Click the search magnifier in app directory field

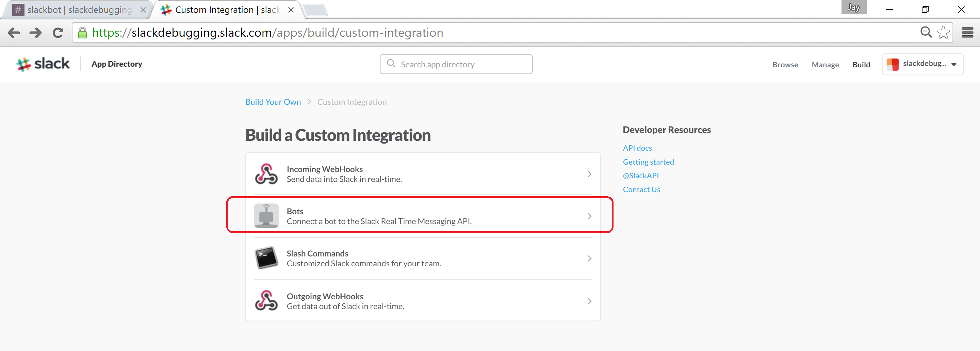point(391,64)
